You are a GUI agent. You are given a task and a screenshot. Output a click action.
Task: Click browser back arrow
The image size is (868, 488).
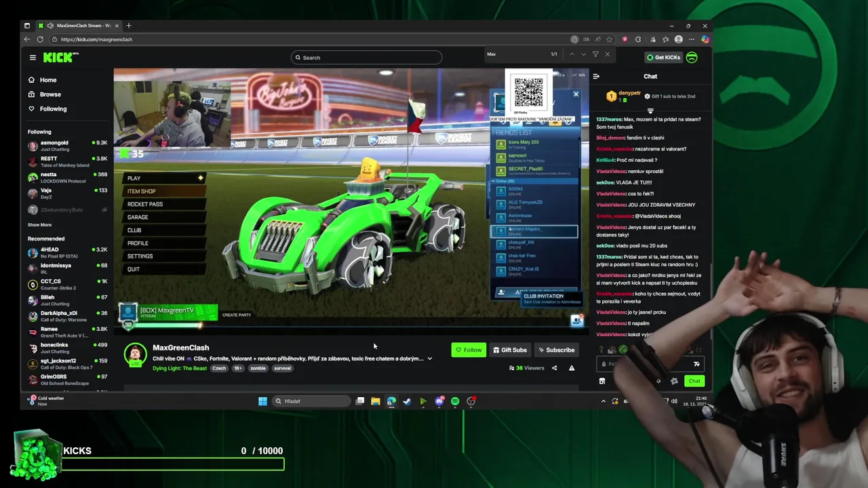(x=28, y=39)
